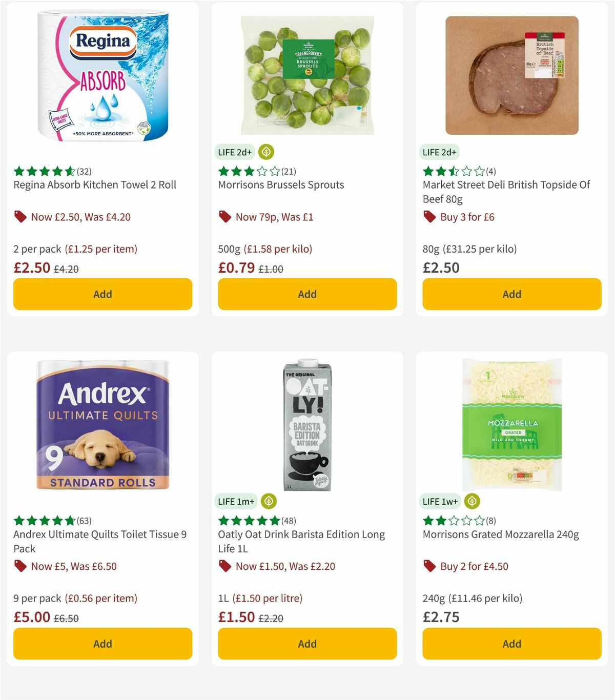Click the LIFE 2d+ badge on the beef
615x700 pixels.
[440, 152]
